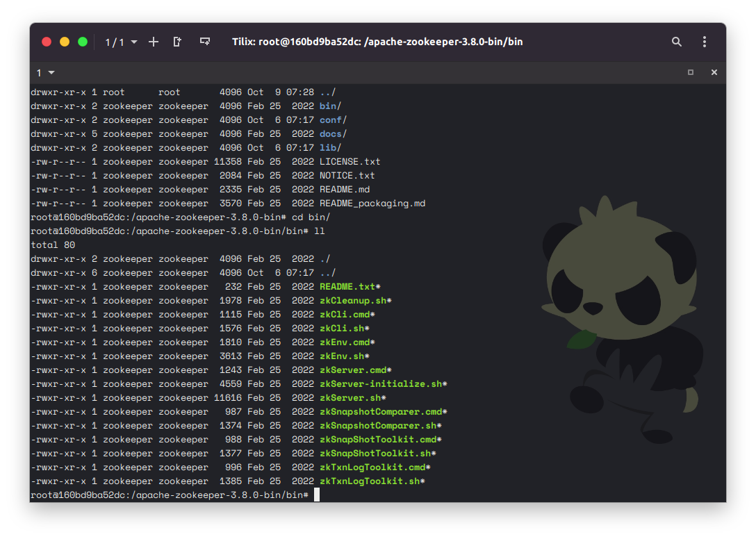Image resolution: width=756 pixels, height=539 pixels.
Task: Click the yellow minimize window button
Action: coord(65,42)
